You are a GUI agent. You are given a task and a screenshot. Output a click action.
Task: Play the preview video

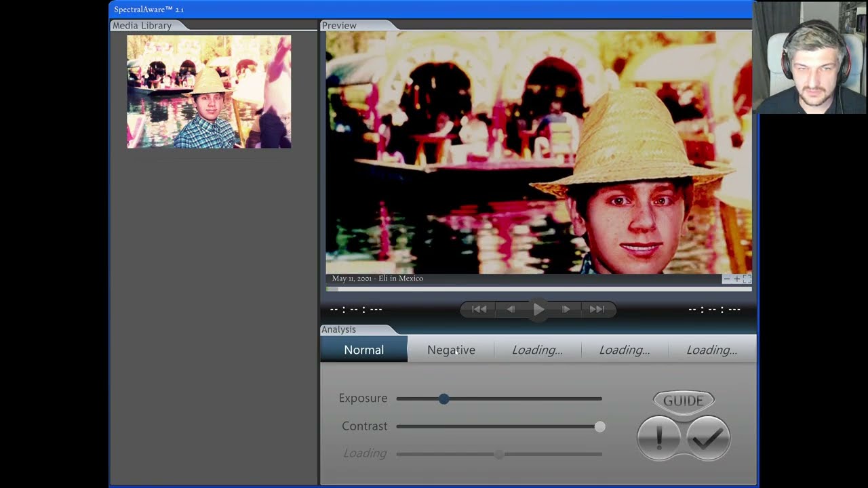click(x=538, y=309)
